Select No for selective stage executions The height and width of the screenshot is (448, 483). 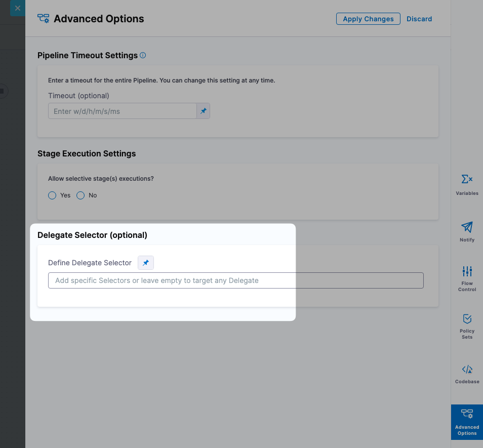coord(80,195)
